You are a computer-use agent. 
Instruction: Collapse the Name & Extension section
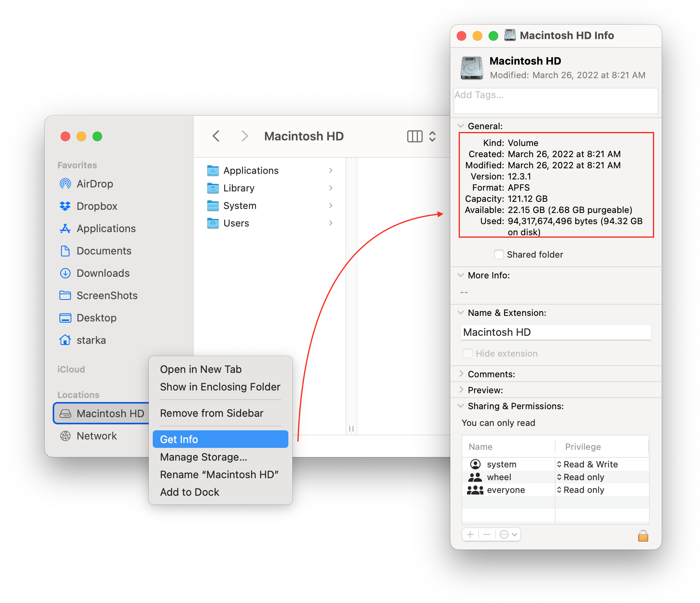point(461,313)
